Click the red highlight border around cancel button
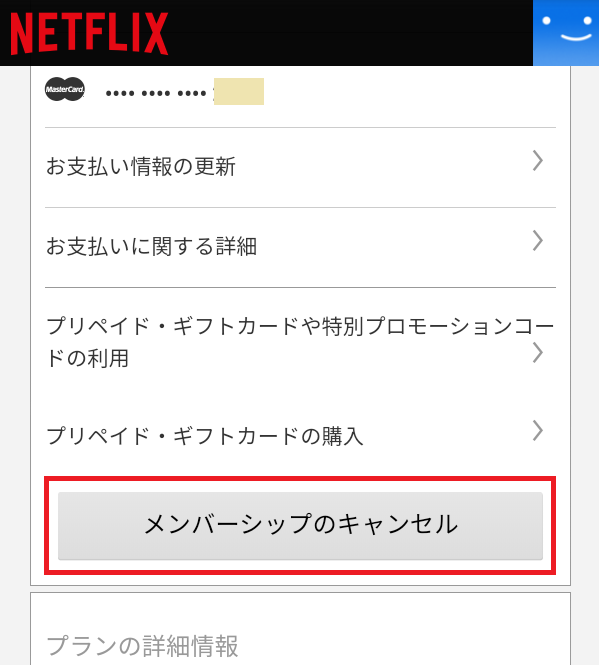Viewport: 599px width, 665px height. click(x=300, y=480)
